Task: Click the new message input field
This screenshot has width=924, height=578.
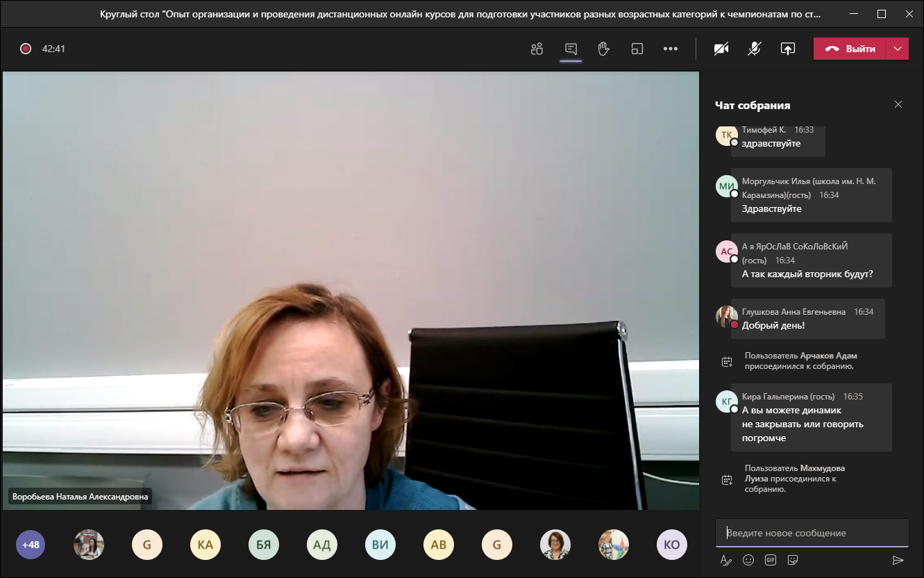Action: tap(811, 533)
